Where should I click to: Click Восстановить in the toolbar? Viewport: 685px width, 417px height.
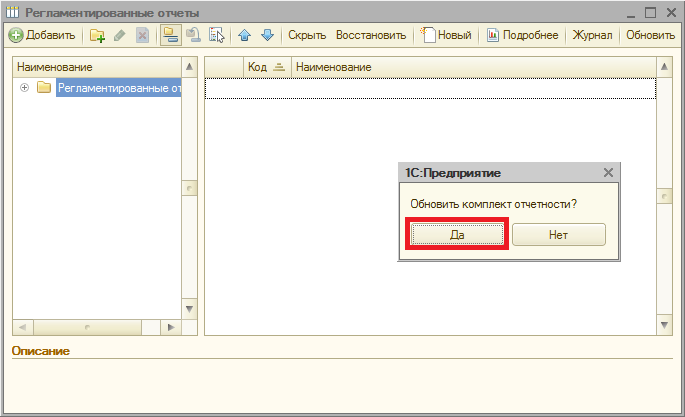[371, 35]
